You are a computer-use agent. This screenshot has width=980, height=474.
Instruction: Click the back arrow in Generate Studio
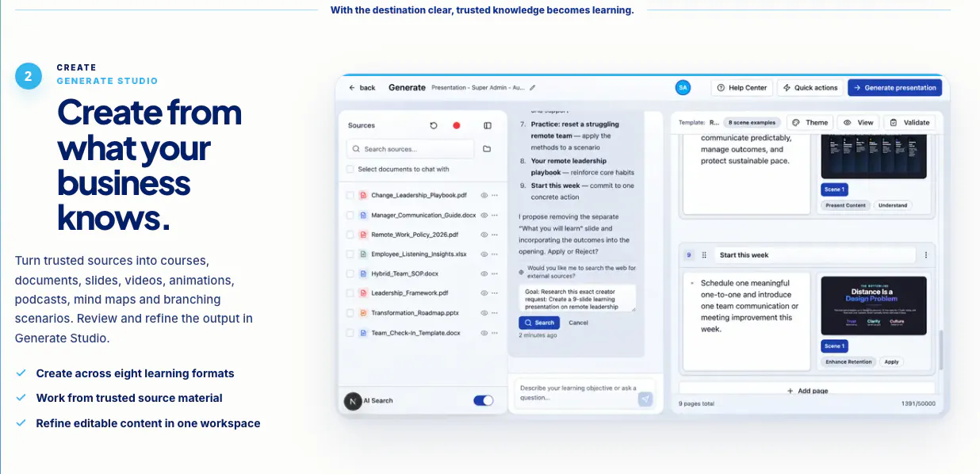352,88
